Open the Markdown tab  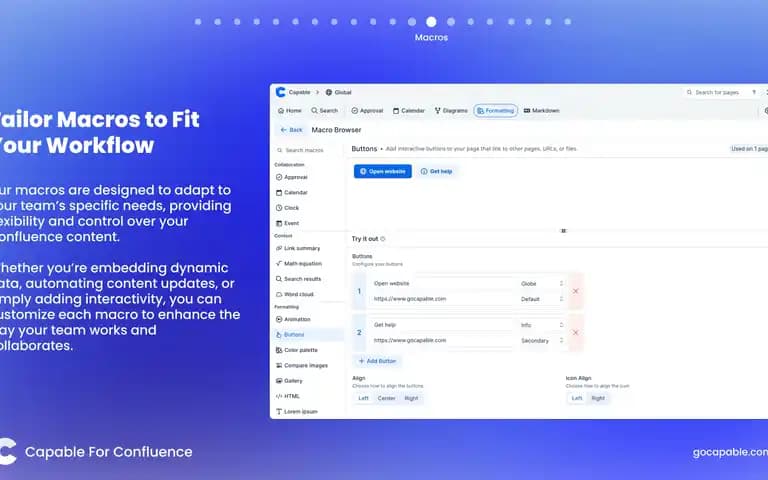click(542, 111)
